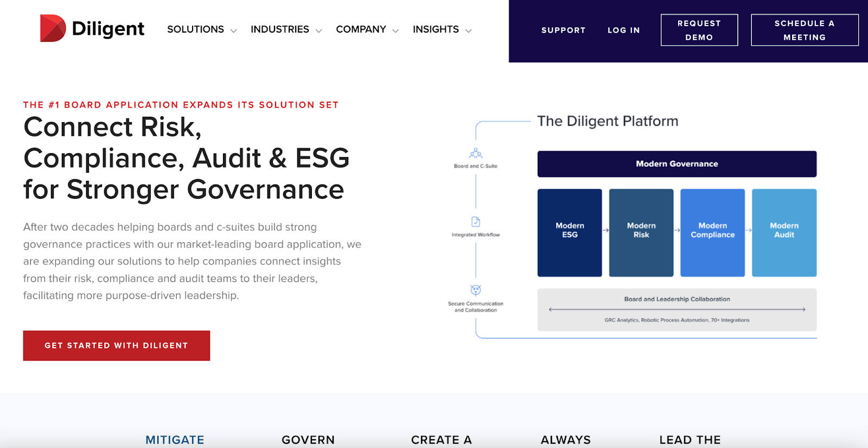Open the Industries navigation menu
The height and width of the screenshot is (448, 868).
pyautogui.click(x=280, y=29)
